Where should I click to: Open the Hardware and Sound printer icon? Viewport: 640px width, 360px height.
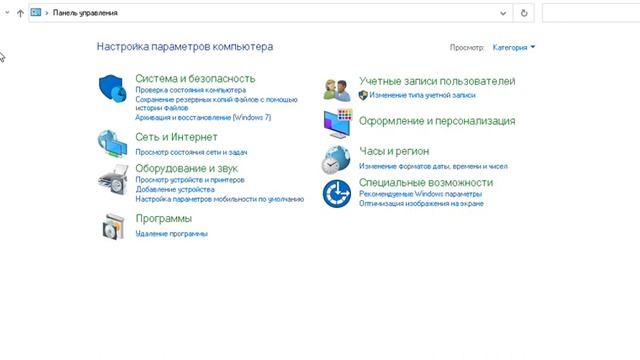(113, 180)
